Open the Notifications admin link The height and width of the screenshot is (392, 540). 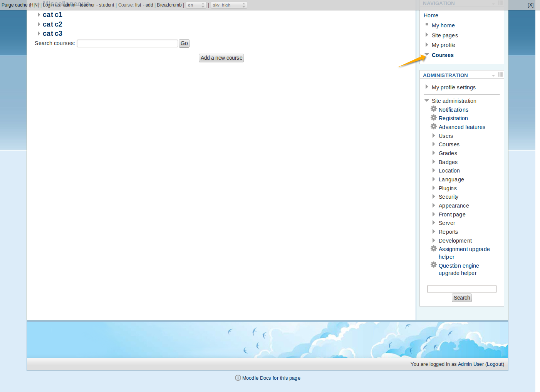[453, 110]
